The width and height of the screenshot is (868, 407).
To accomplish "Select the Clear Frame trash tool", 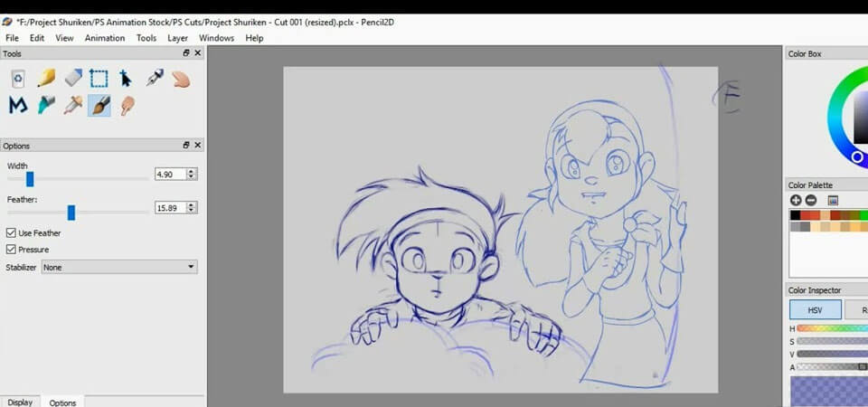I will (18, 79).
